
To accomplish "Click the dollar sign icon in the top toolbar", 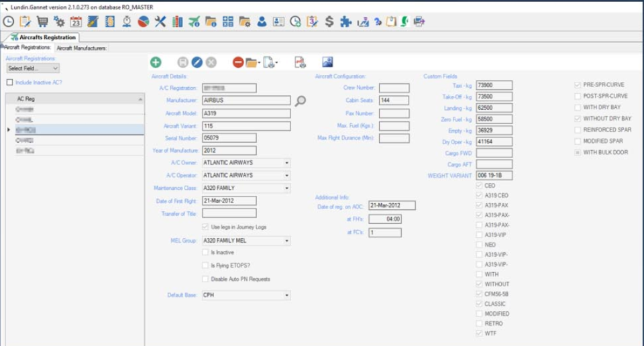I will pos(329,21).
